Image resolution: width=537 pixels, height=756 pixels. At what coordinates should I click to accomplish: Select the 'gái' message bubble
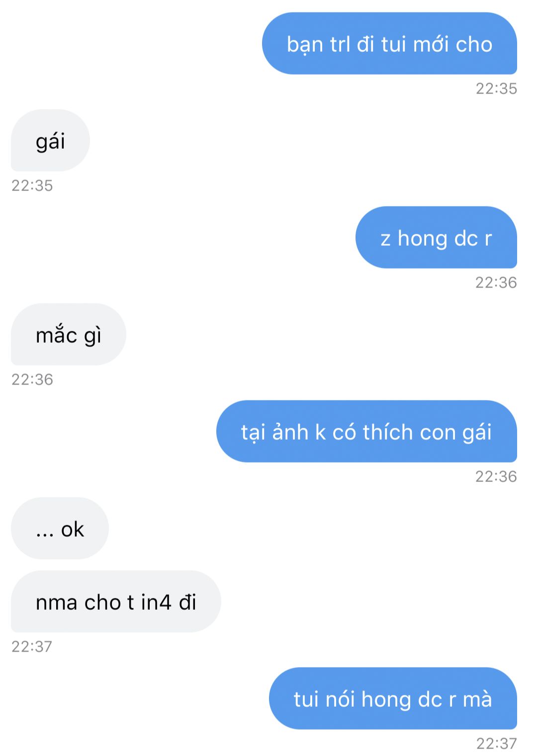pos(50,141)
